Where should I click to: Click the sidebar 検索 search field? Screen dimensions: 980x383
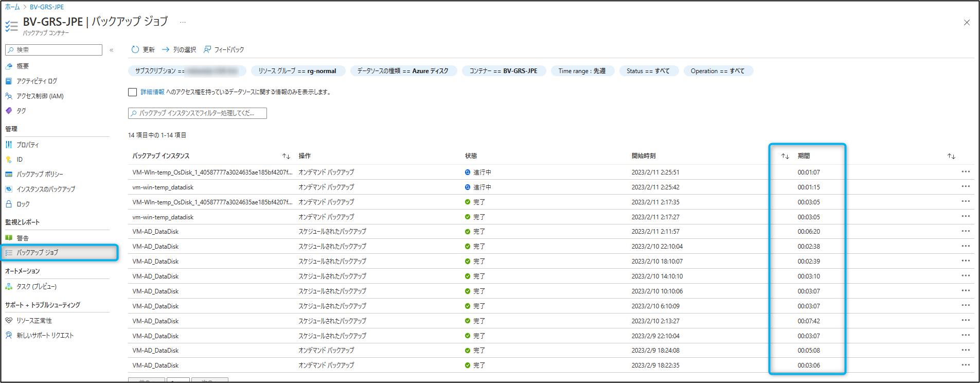click(x=54, y=50)
